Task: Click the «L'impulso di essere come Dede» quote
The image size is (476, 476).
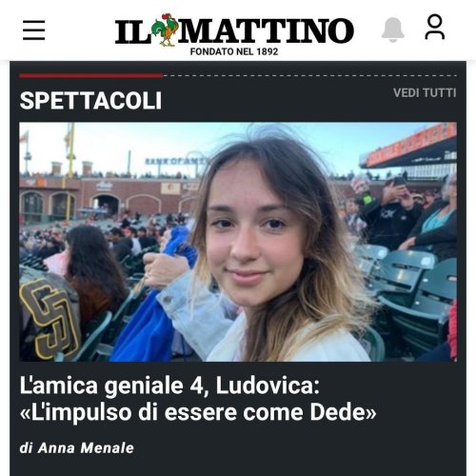Action: [198, 412]
